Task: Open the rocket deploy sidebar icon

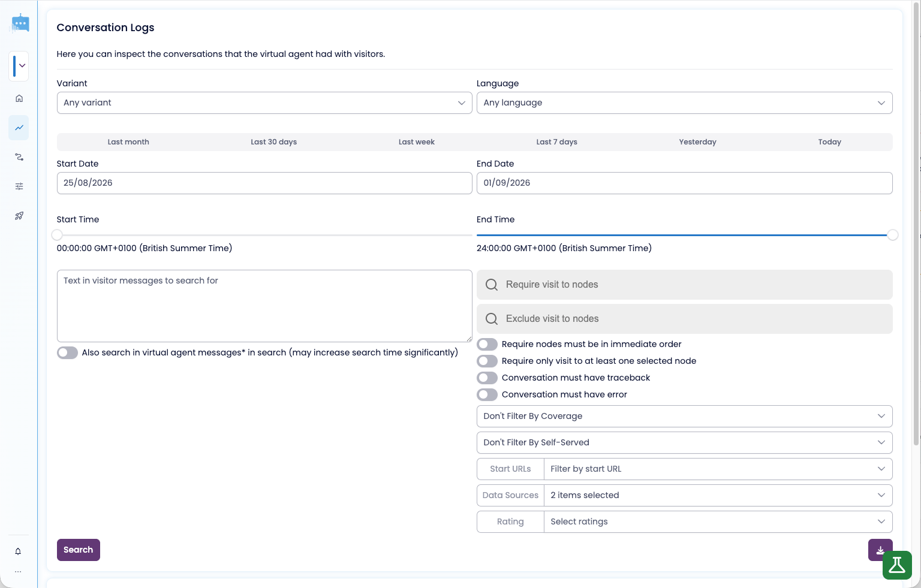Action: [19, 216]
